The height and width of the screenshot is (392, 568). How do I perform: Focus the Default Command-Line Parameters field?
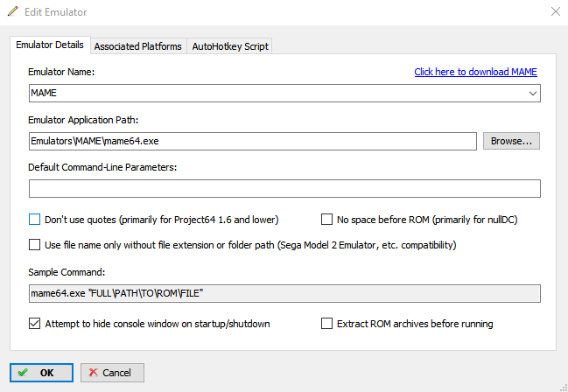(x=284, y=188)
